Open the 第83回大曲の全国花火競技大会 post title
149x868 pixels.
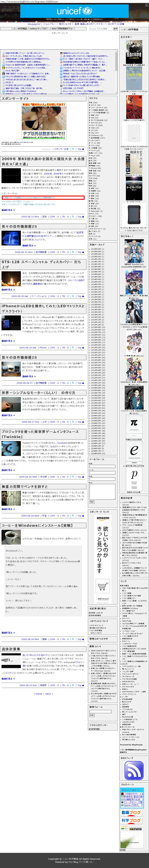(x=43, y=161)
